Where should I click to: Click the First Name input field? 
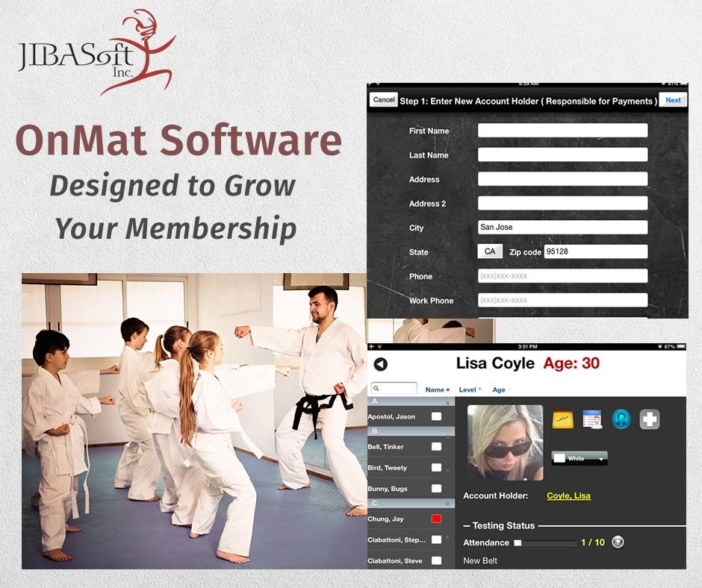point(563,131)
